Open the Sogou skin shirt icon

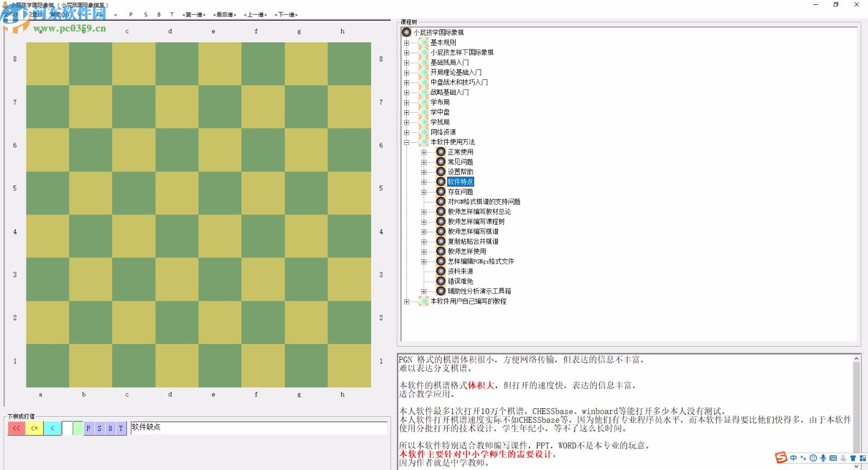[853, 458]
